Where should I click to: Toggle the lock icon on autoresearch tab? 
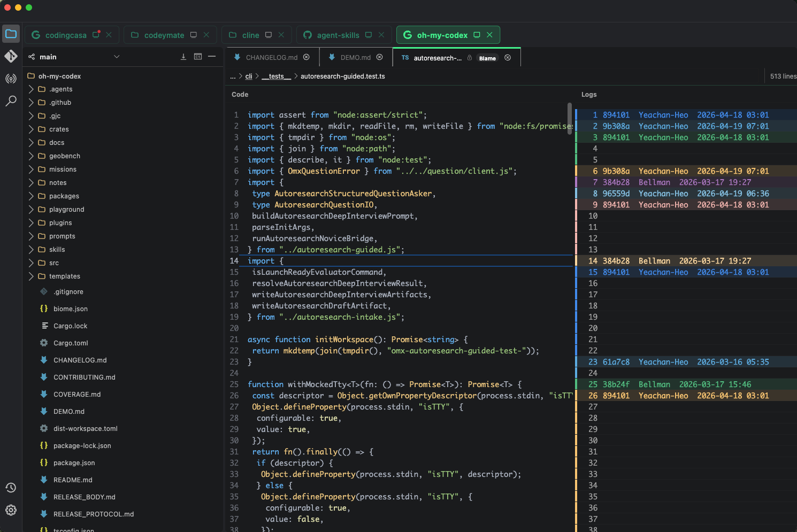(470, 58)
